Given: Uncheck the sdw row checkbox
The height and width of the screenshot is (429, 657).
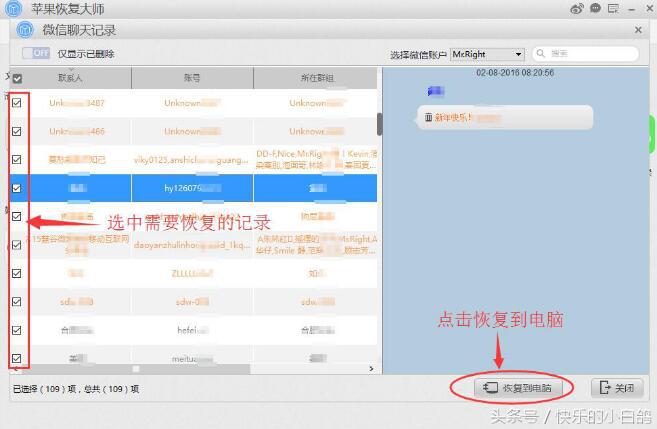Looking at the screenshot, I should (x=17, y=301).
